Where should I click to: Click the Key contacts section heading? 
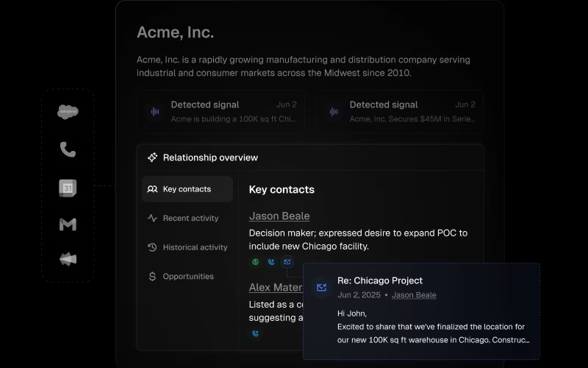[x=282, y=190]
